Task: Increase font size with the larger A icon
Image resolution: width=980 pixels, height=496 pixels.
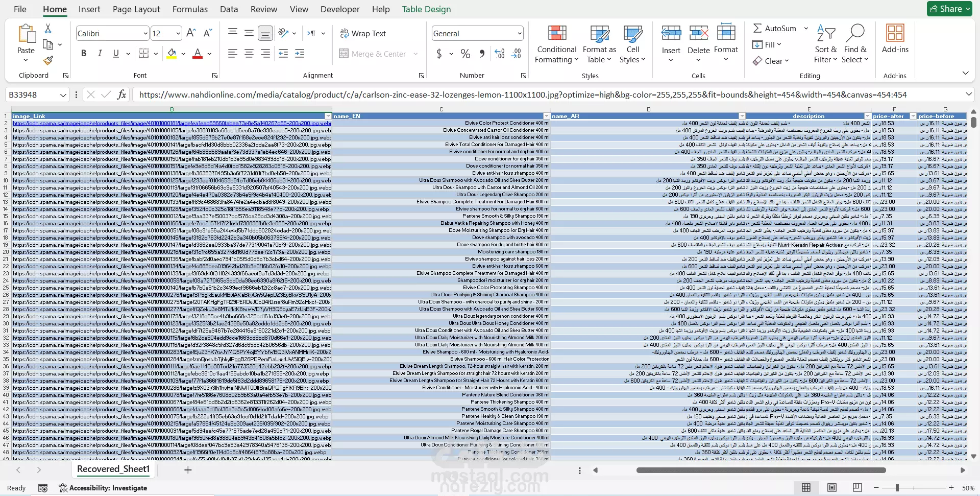Action: 191,33
